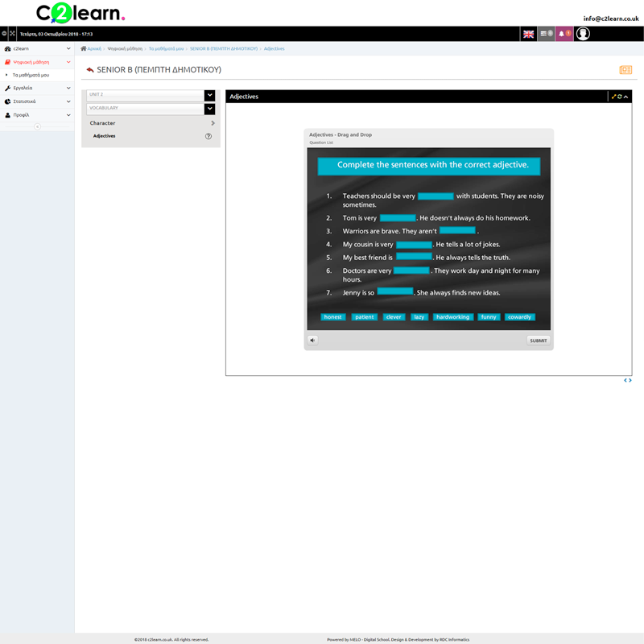This screenshot has width=644, height=644.
Task: Click the help icon next to Adjectives
Action: 208,136
